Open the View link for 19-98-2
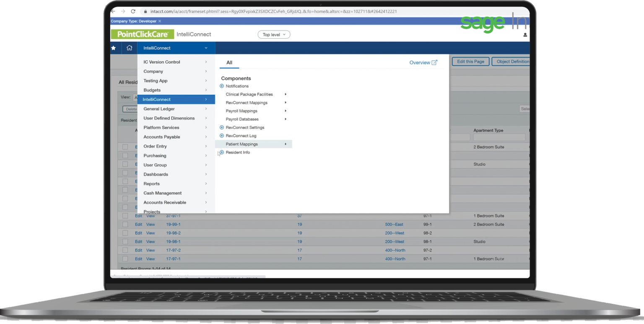Viewport: 644px width, 324px height. [x=150, y=233]
